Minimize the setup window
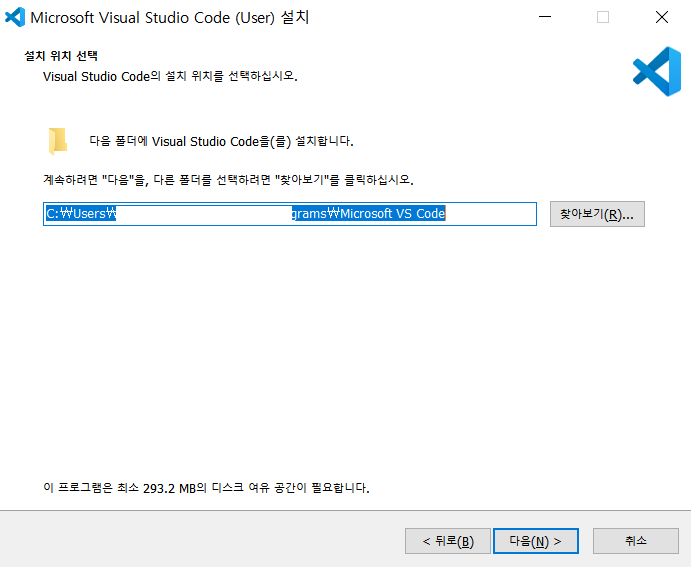 tap(545, 17)
